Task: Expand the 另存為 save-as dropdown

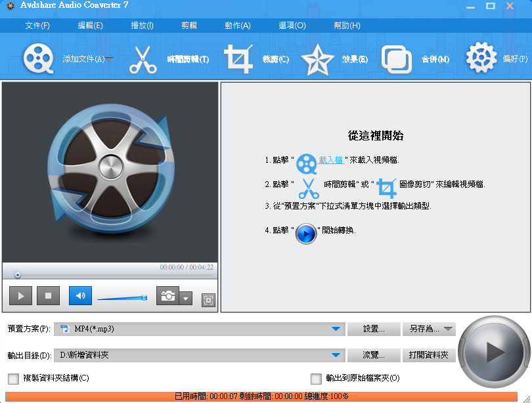Action: (x=449, y=329)
